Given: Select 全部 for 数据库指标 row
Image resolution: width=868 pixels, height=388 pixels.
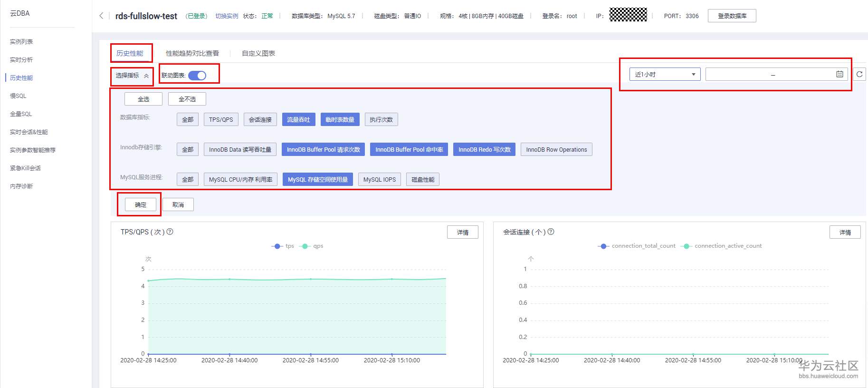Looking at the screenshot, I should [x=188, y=119].
